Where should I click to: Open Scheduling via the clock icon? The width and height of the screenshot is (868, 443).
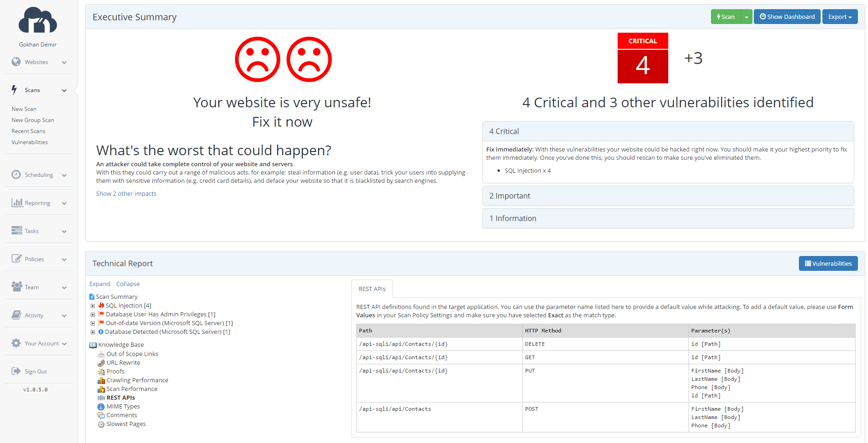point(15,175)
